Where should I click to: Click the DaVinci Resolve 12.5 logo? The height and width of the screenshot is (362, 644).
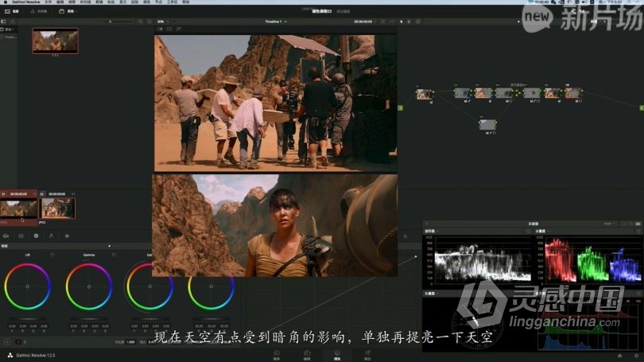coord(10,356)
